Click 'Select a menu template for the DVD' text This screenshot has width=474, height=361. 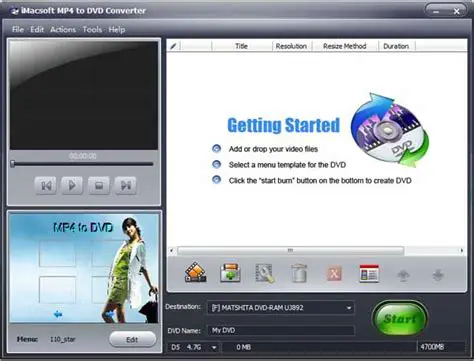tap(287, 165)
